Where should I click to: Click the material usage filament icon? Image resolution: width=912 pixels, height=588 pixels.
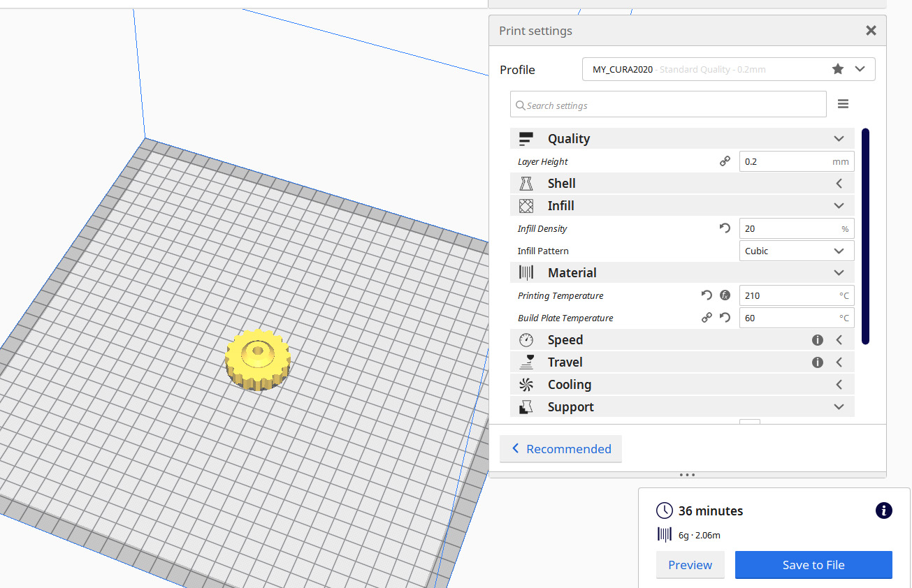coord(665,535)
